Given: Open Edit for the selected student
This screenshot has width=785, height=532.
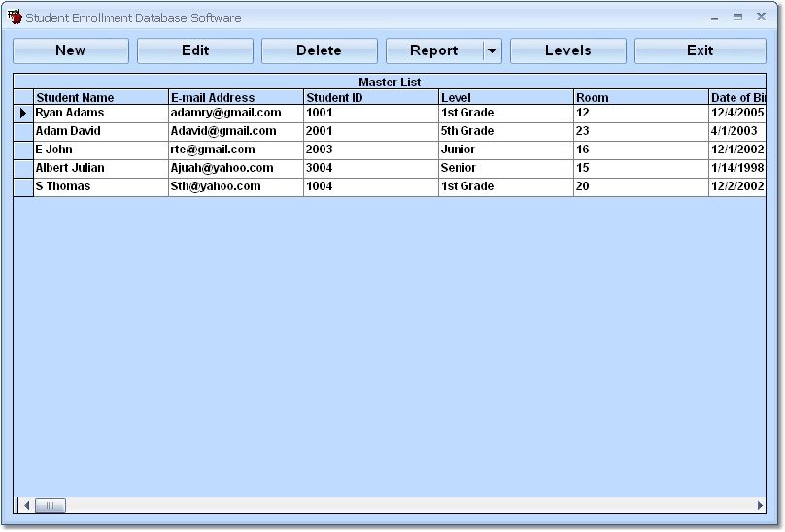Looking at the screenshot, I should pos(194,50).
